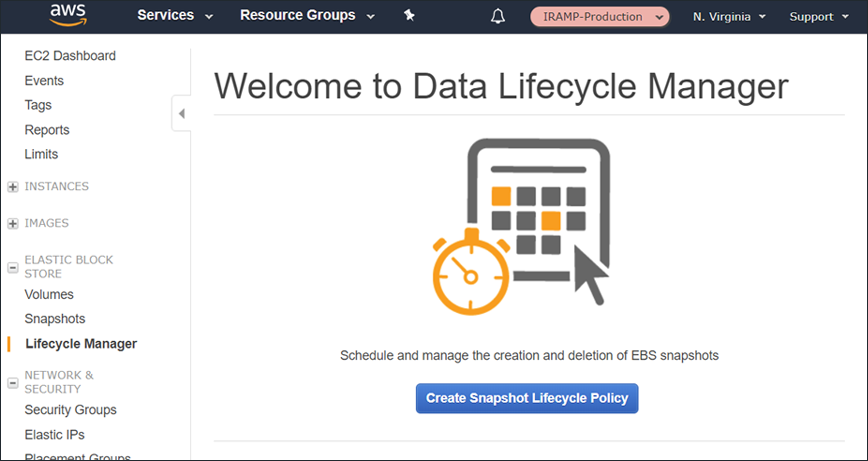Collapse the Elastic Block Store section
This screenshot has width=868, height=461.
click(13, 267)
